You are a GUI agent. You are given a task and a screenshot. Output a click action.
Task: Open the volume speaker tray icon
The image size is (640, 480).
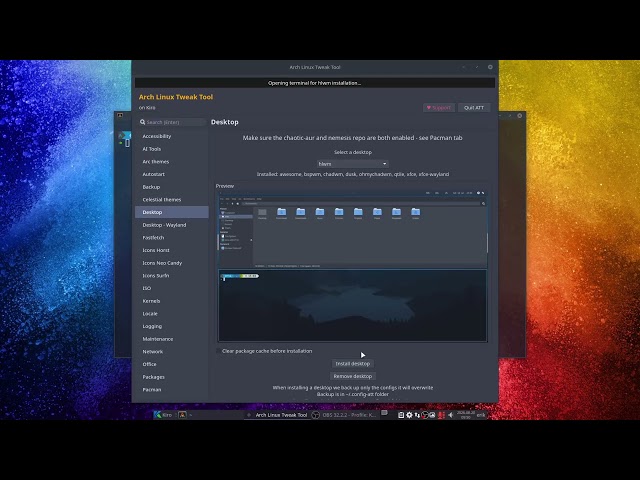(x=450, y=415)
